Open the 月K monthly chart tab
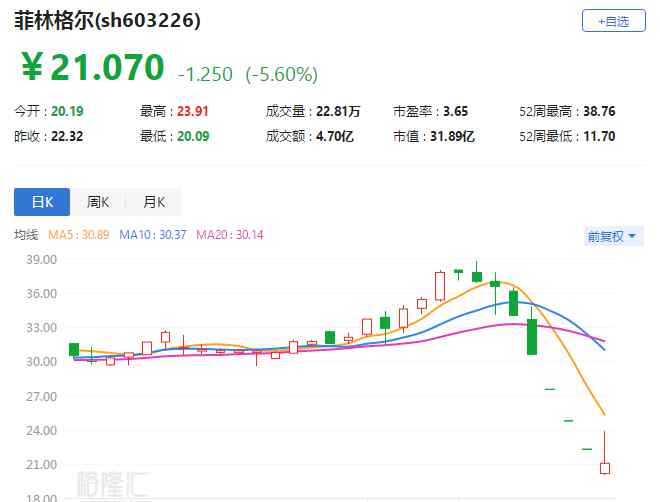This screenshot has width=660, height=502. [x=154, y=202]
